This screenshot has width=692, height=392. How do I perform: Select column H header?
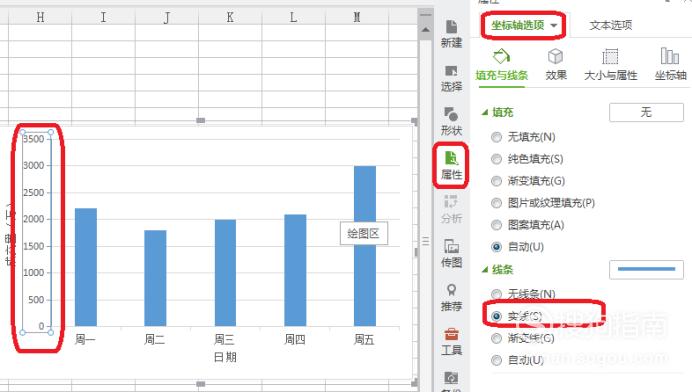[40, 17]
